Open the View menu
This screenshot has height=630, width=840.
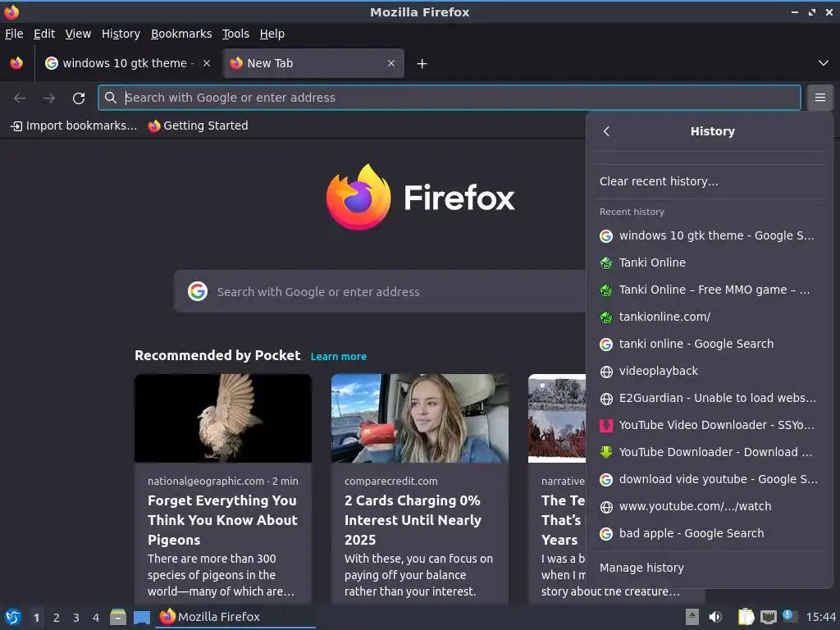pos(78,34)
